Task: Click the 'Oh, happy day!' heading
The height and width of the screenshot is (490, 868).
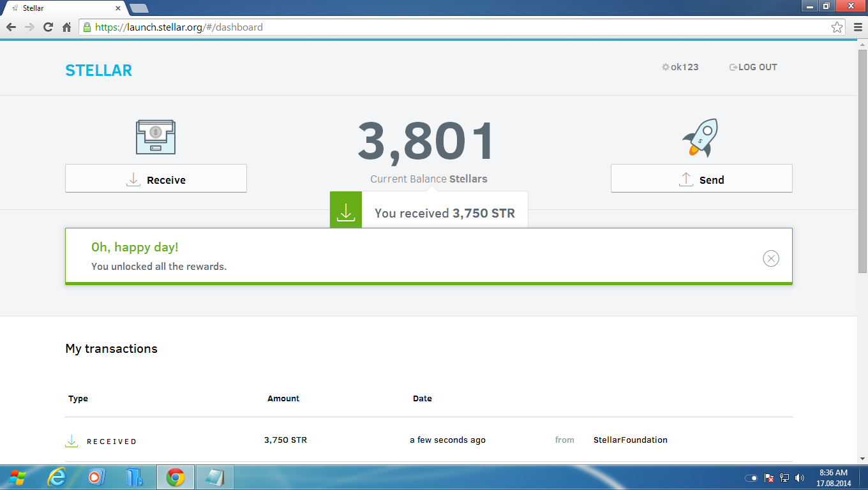Action: click(135, 248)
